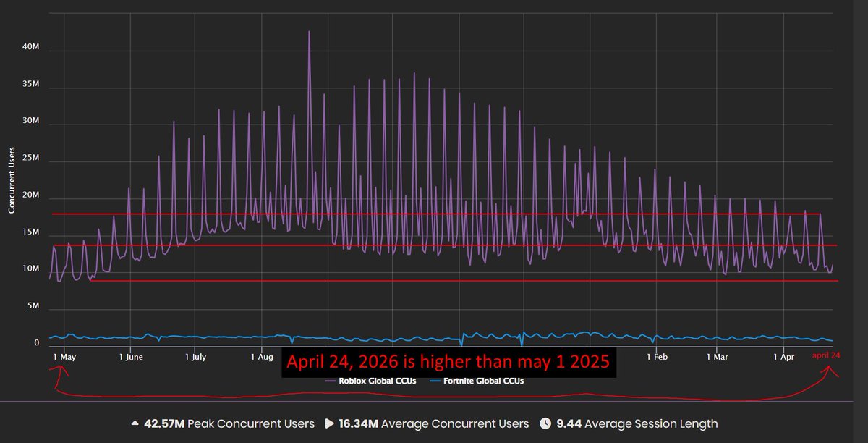Click the 25M y-axis label
Image resolution: width=868 pixels, height=443 pixels.
pos(31,158)
